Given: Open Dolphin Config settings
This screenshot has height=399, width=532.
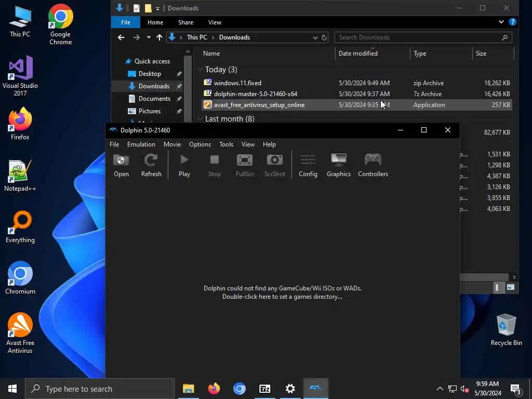Looking at the screenshot, I should coord(308,165).
